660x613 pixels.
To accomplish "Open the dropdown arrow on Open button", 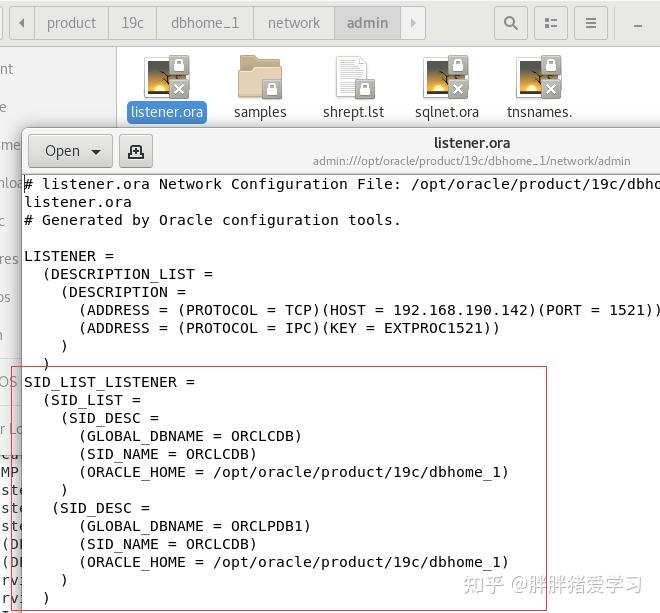I will pyautogui.click(x=96, y=152).
